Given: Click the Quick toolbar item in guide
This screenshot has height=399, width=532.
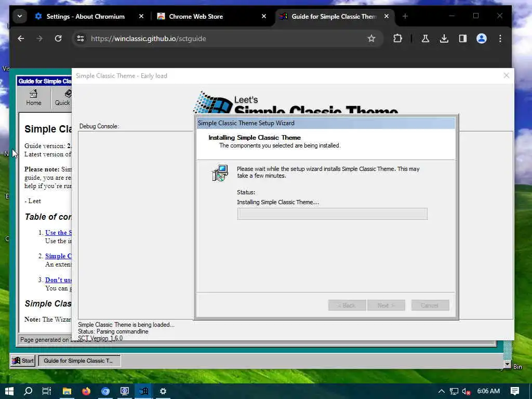Looking at the screenshot, I should (62, 98).
